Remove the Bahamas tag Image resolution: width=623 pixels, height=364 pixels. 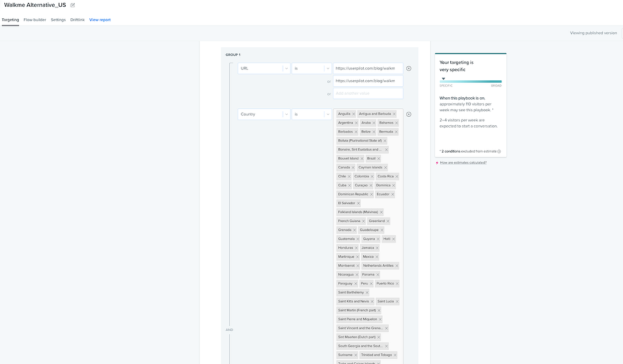pyautogui.click(x=397, y=123)
